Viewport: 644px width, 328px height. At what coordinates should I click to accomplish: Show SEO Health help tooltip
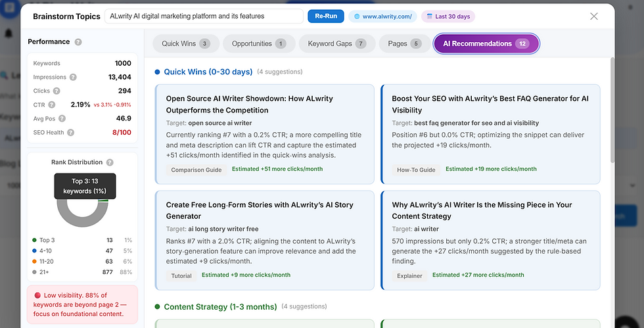71,132
